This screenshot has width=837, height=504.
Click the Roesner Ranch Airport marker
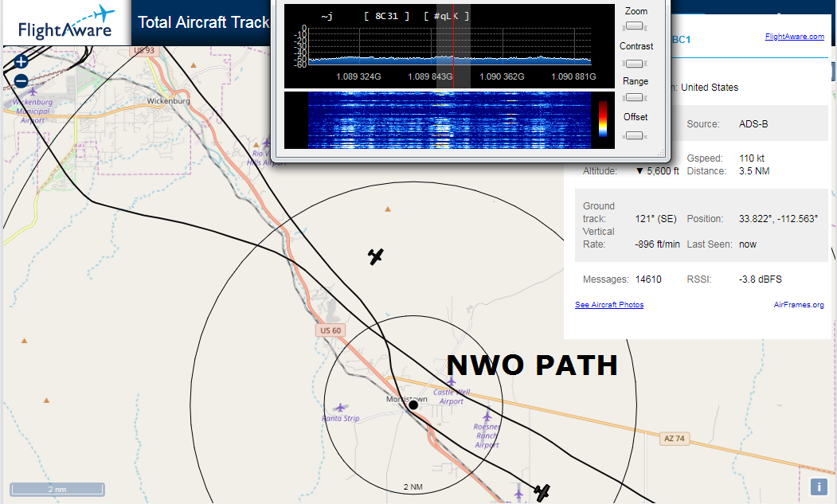(x=487, y=416)
